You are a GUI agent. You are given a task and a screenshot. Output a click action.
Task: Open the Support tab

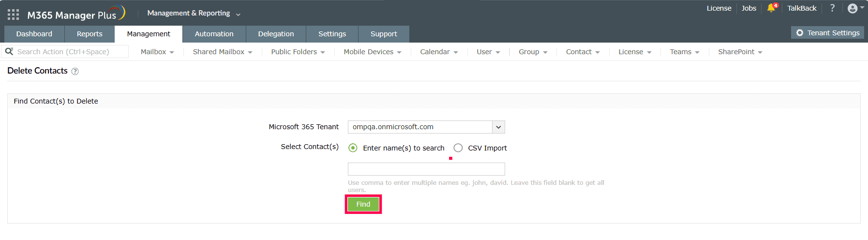[x=384, y=34]
